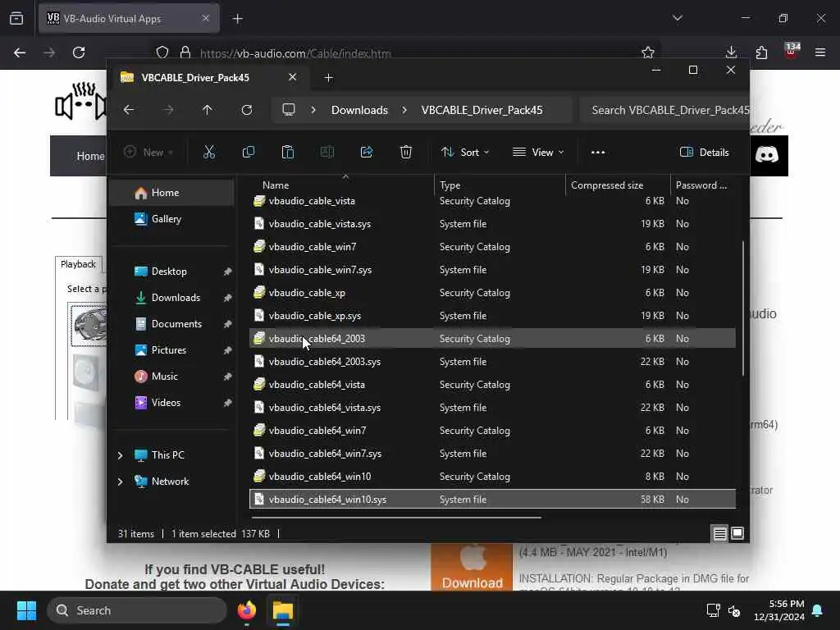840x630 pixels.
Task: Toggle the Details pane button
Action: click(704, 152)
